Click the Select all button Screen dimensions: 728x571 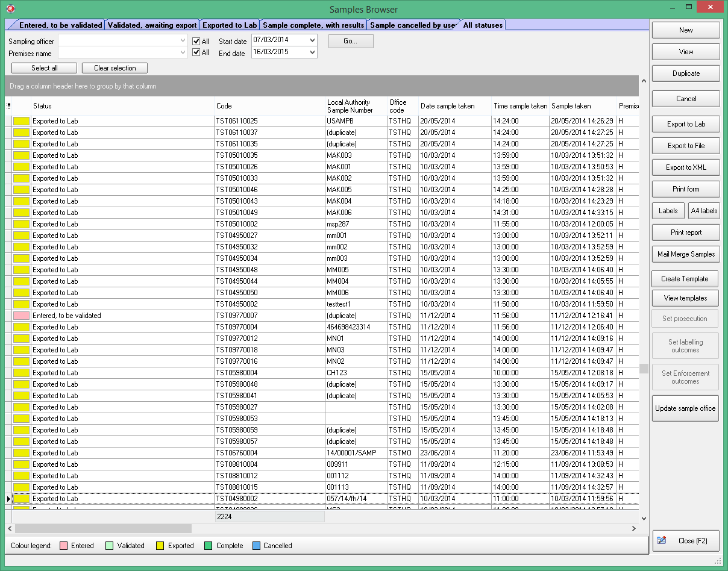(45, 68)
